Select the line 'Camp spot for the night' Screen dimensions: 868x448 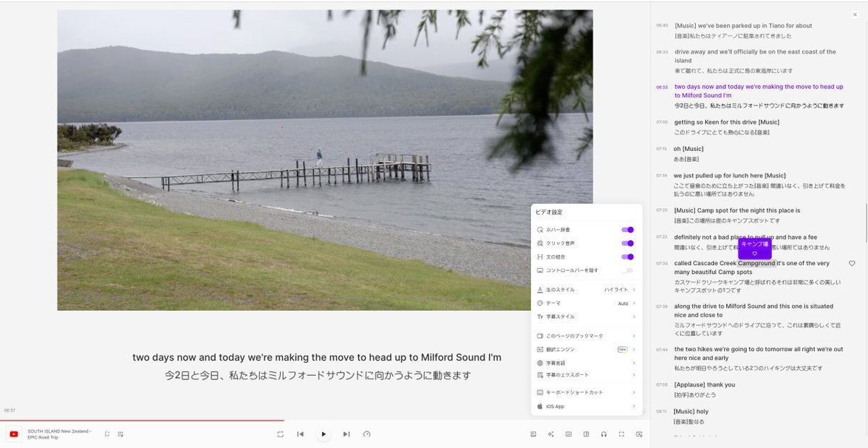[737, 210]
